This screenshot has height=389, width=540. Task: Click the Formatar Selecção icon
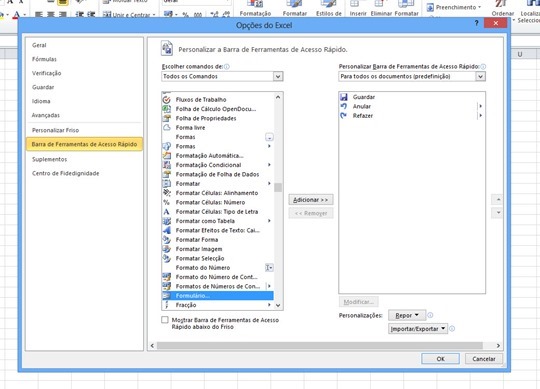(x=167, y=258)
